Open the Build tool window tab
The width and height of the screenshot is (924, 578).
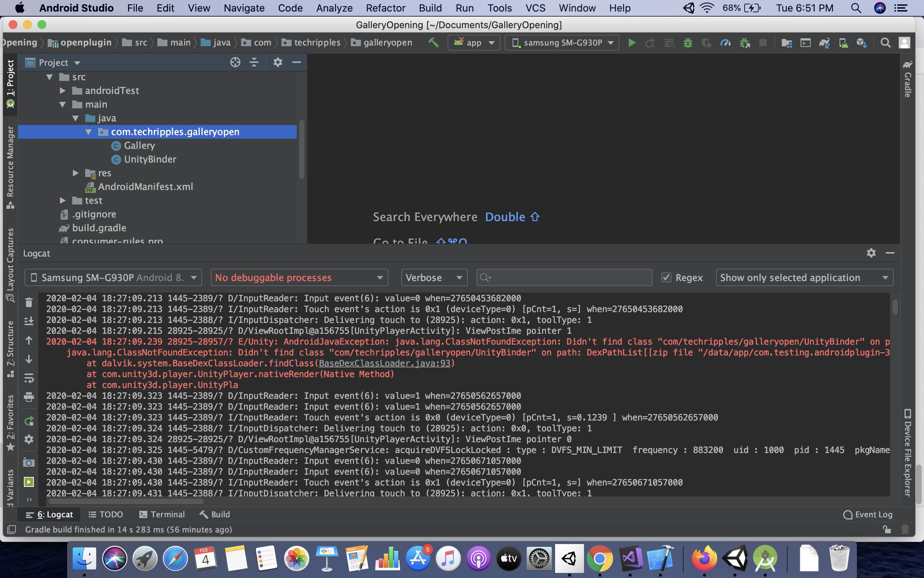point(215,514)
